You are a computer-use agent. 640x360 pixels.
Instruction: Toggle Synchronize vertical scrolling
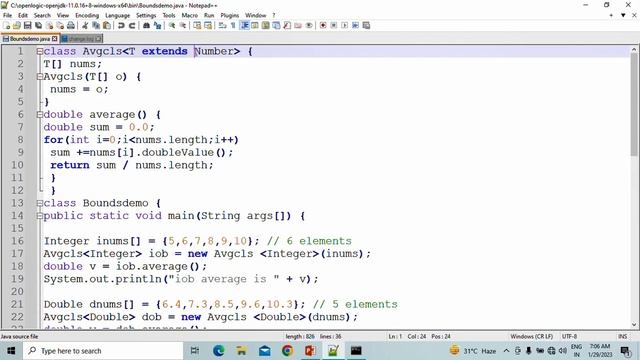pos(197,25)
